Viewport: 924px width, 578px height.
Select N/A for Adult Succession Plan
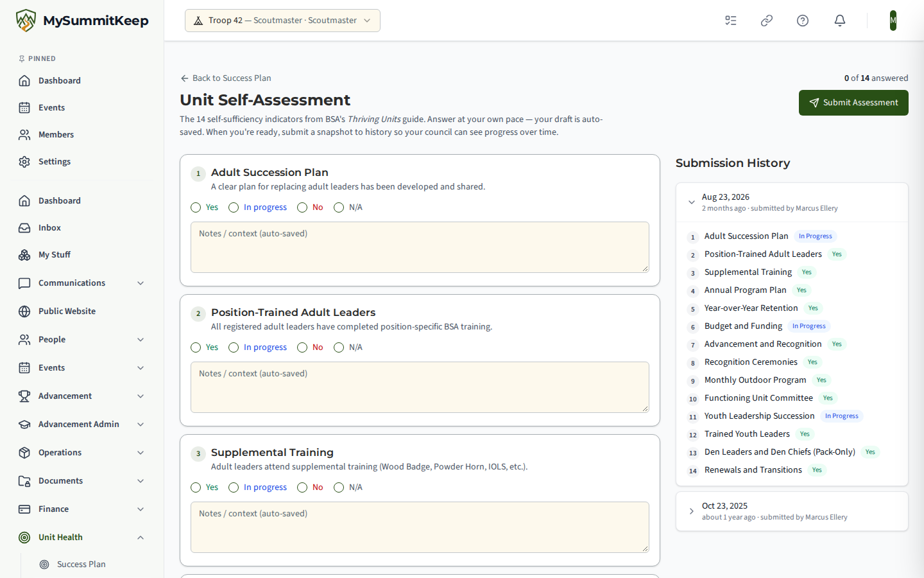(x=339, y=207)
